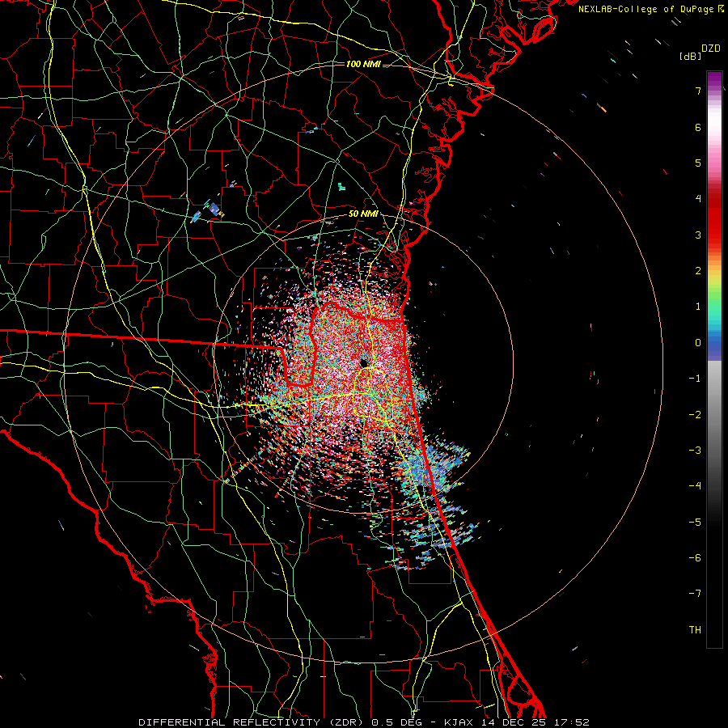The width and height of the screenshot is (728, 728).
Task: Click the -6 value on the color scale
Action: tap(695, 558)
